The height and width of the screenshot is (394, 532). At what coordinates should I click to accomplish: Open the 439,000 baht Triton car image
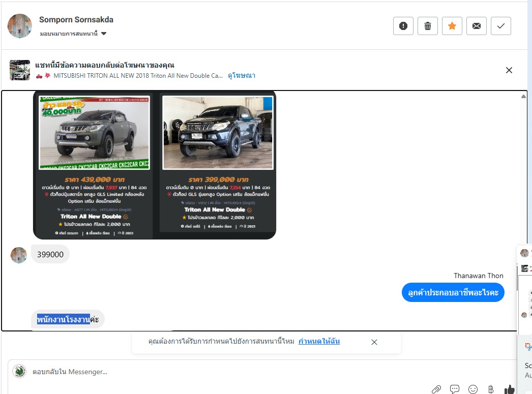coord(94,132)
